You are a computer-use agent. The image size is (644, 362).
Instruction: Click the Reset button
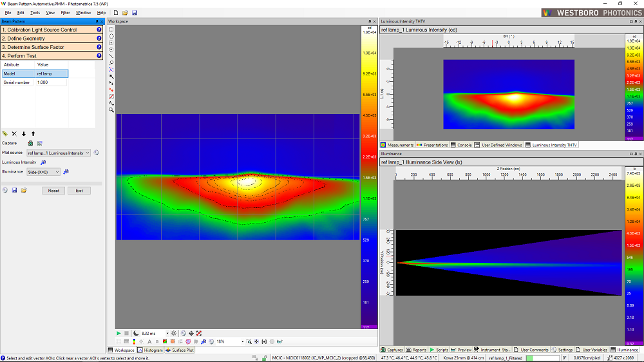(53, 191)
